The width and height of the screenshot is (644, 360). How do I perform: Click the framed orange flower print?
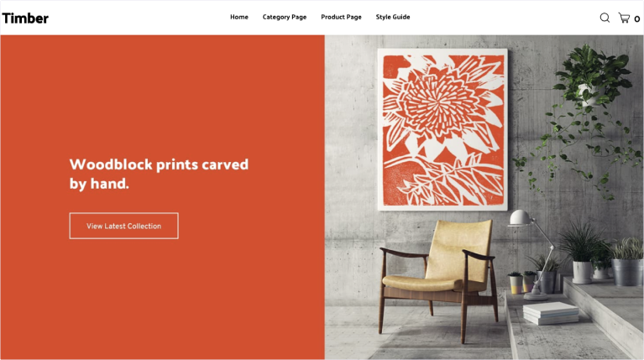click(442, 130)
